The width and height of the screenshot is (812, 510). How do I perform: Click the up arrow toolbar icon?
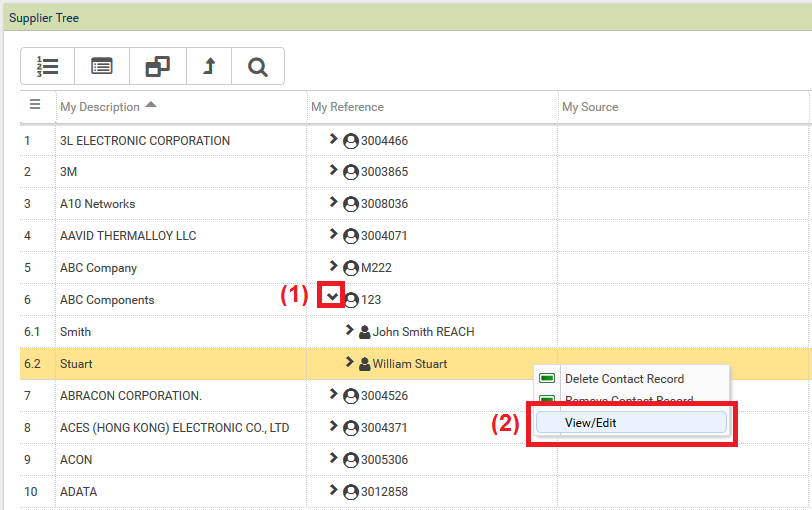pos(210,67)
